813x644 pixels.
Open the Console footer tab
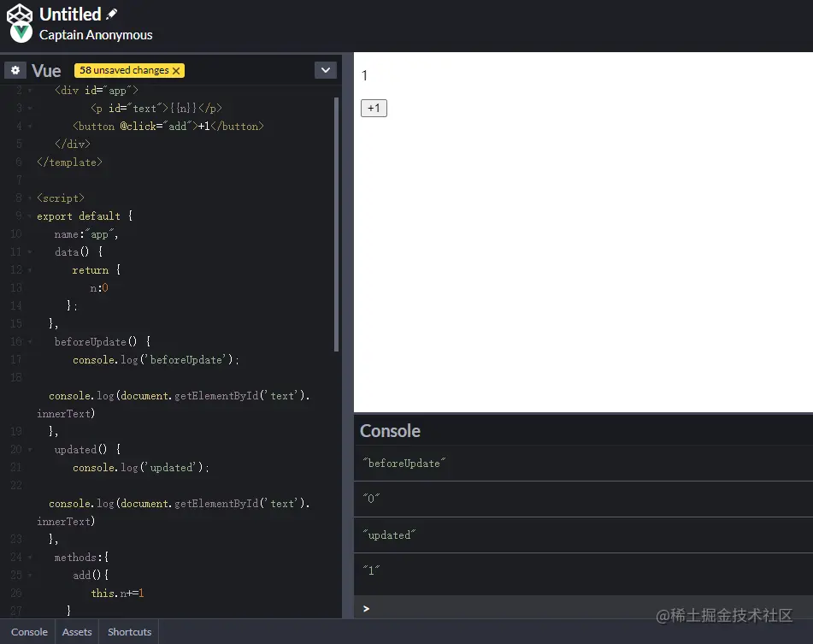click(29, 631)
